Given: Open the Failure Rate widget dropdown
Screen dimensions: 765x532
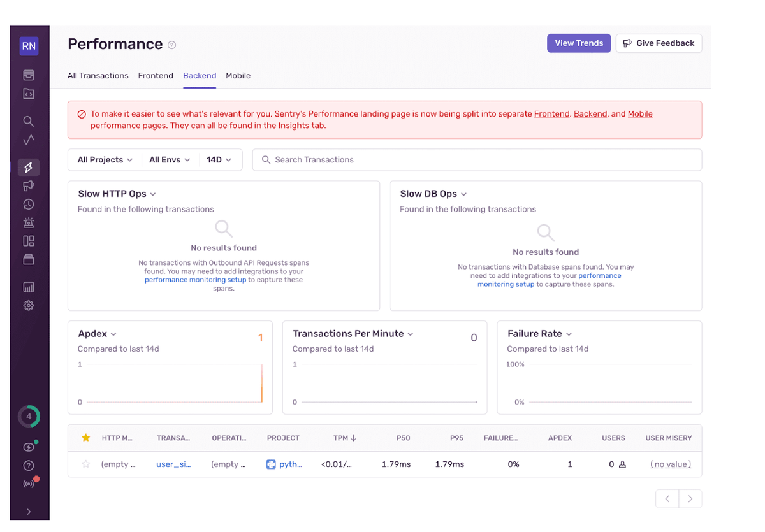Looking at the screenshot, I should pyautogui.click(x=540, y=334).
